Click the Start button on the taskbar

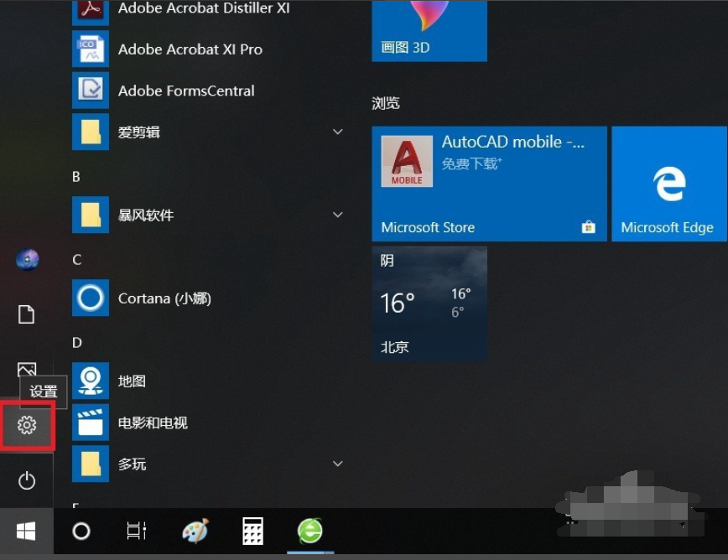click(25, 531)
